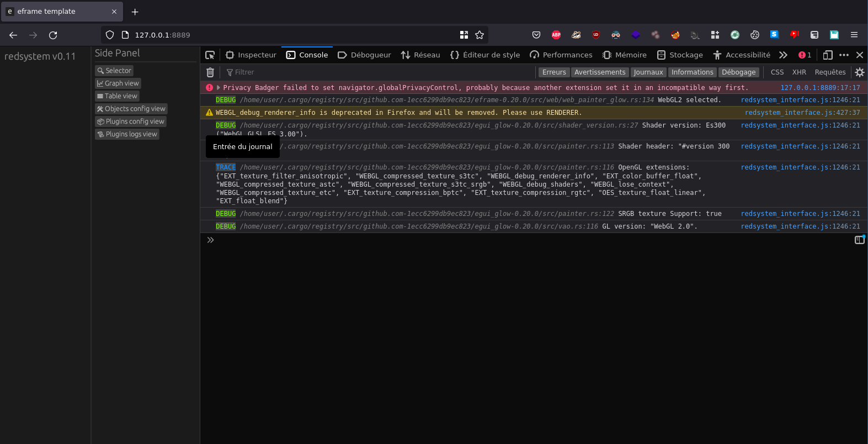This screenshot has width=868, height=444.
Task: Open console settings gear icon
Action: (859, 72)
